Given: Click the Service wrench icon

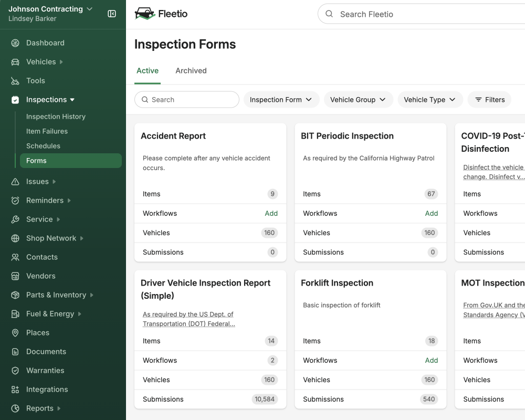Looking at the screenshot, I should [15, 219].
